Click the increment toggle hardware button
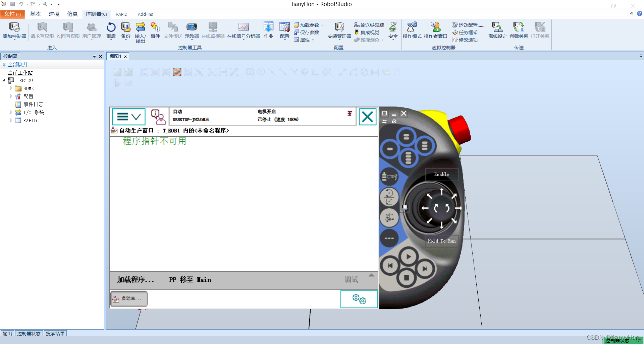 [x=389, y=238]
